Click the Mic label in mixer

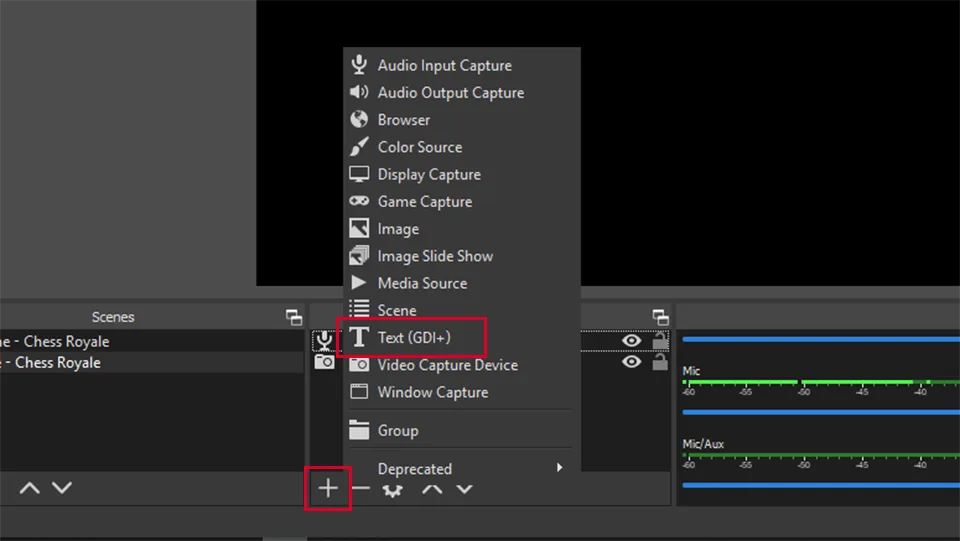tap(691, 371)
